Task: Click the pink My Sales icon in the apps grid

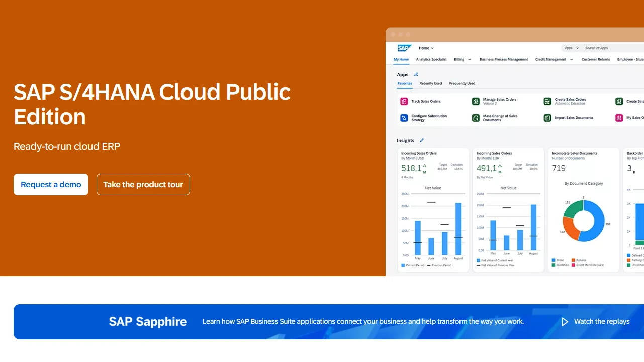Action: (619, 118)
